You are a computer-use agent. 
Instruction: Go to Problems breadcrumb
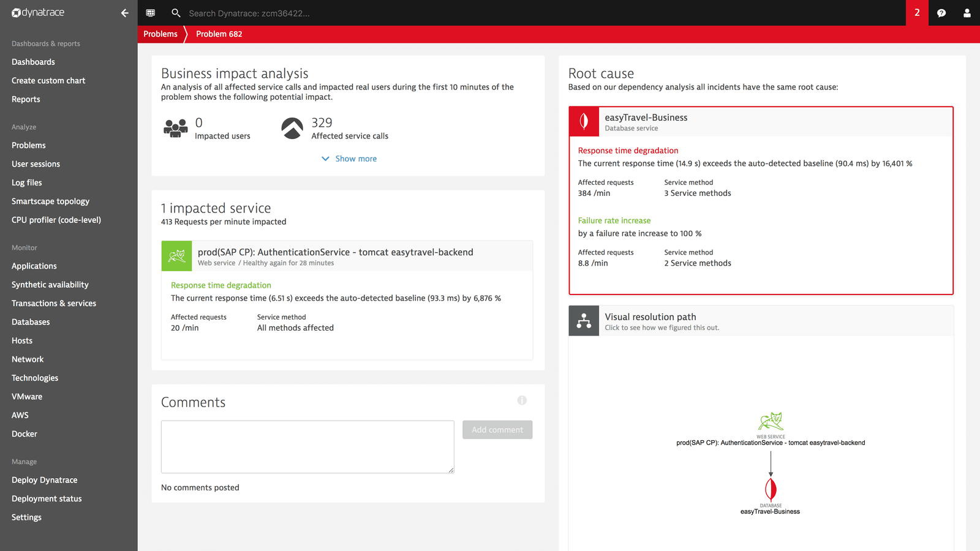[x=160, y=34]
